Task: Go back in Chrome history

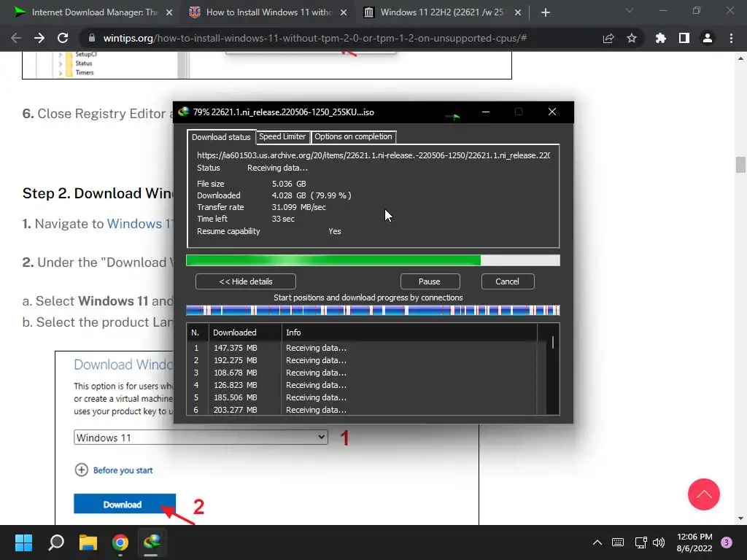Action: [16, 38]
